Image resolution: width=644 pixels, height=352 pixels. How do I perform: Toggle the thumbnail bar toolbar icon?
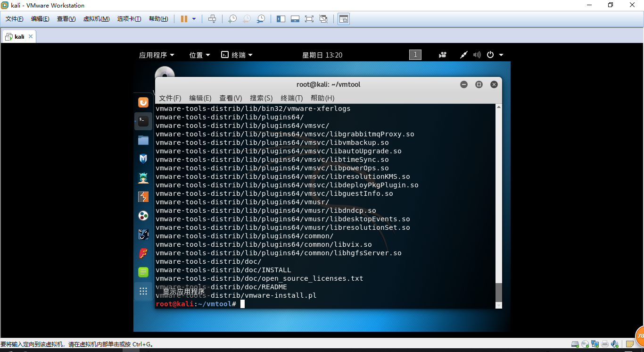coord(295,19)
